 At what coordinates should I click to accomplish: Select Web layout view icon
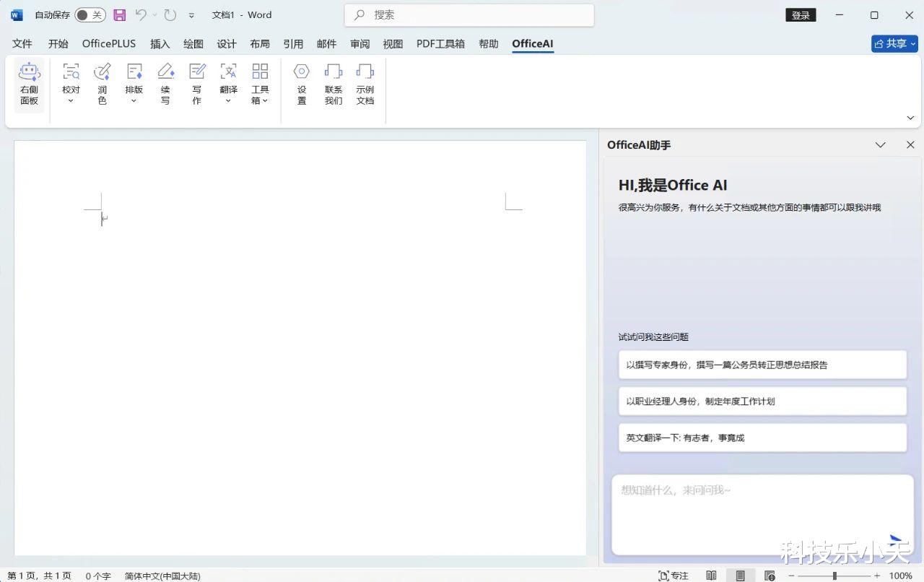click(x=770, y=576)
